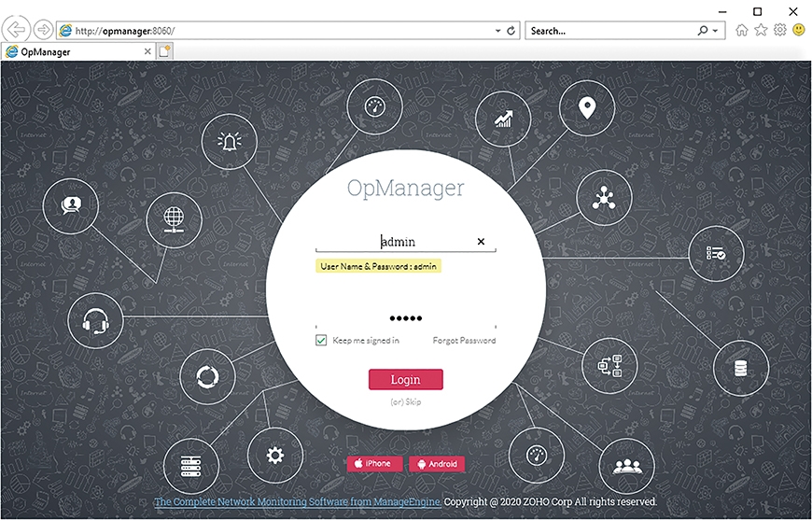Click the search magnifier icon

point(703,31)
